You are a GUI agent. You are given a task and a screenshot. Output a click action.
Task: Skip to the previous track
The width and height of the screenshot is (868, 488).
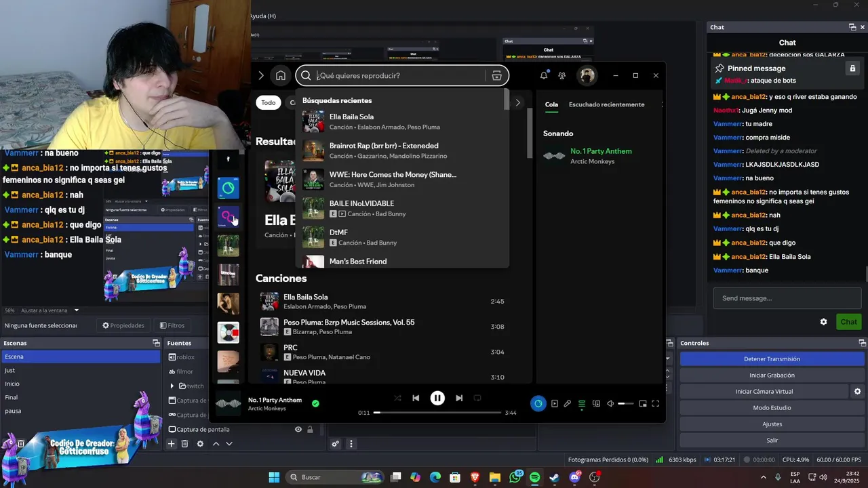click(416, 398)
